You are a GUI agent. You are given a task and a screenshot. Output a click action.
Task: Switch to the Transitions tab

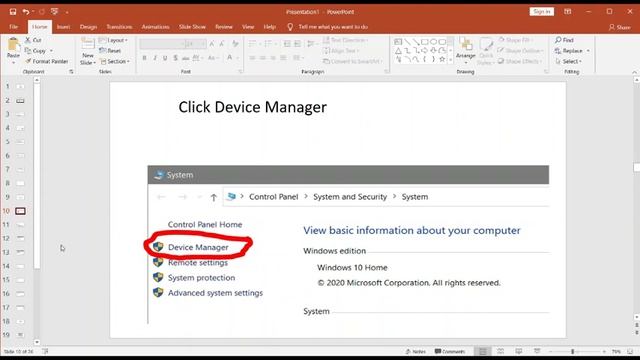[119, 27]
